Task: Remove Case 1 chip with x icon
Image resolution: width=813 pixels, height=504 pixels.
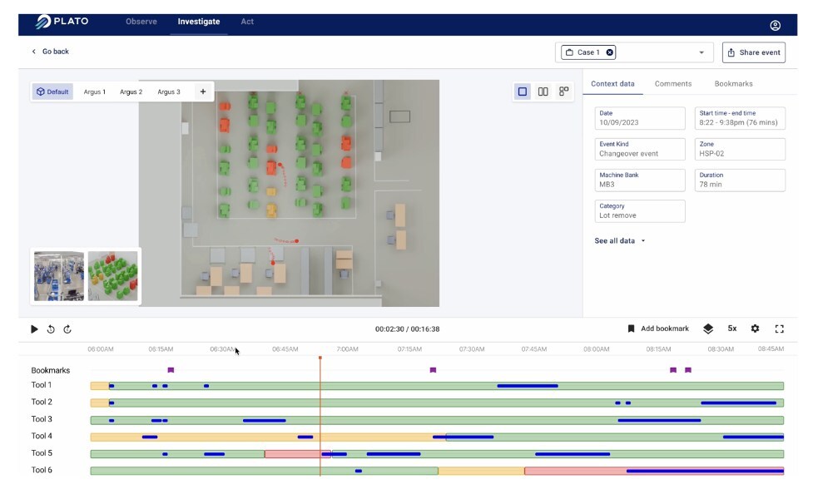Action: [x=610, y=52]
